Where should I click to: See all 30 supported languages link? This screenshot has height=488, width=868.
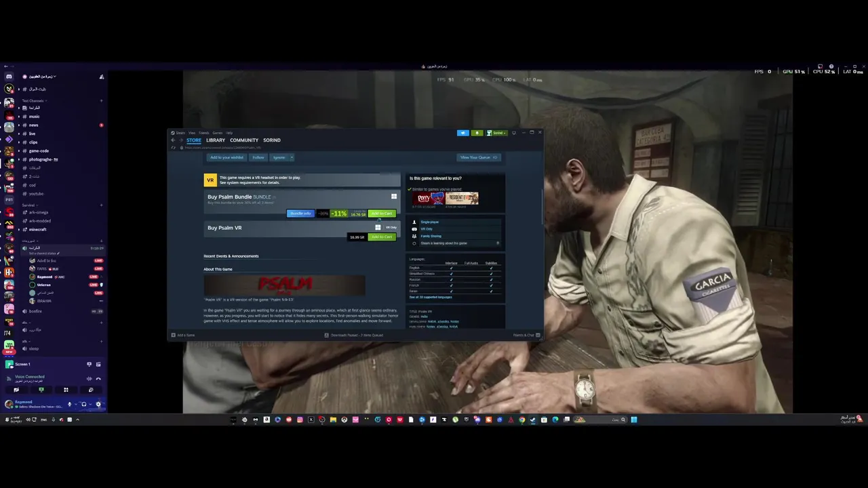431,297
